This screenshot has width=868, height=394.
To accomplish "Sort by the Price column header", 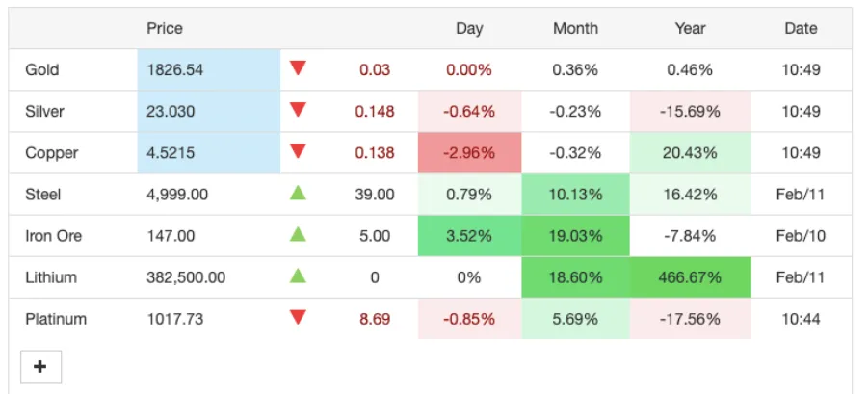I will tap(165, 29).
